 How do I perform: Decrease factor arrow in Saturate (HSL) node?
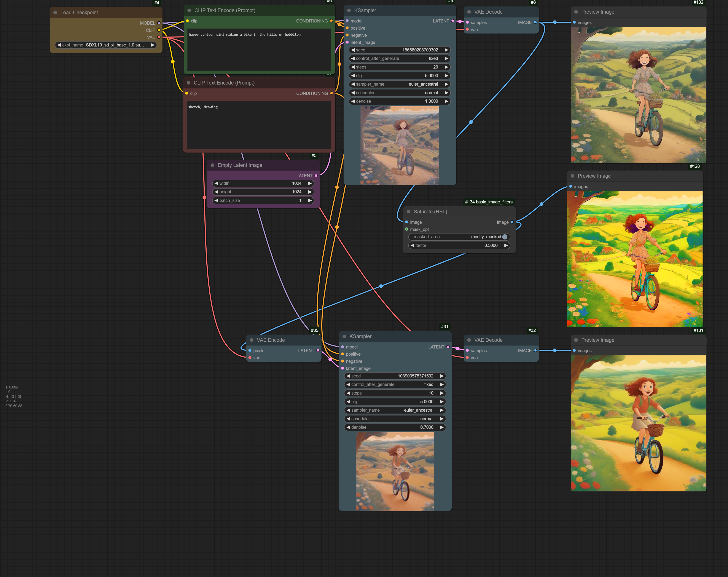412,245
